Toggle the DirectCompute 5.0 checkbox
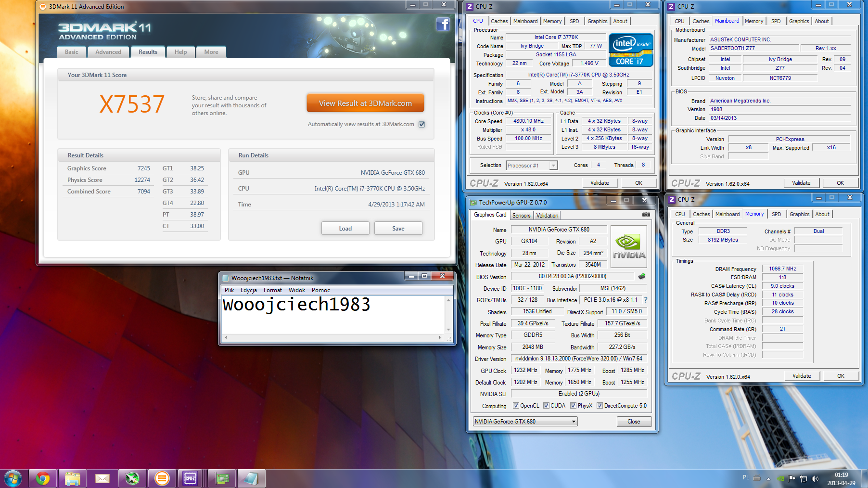 (600, 406)
